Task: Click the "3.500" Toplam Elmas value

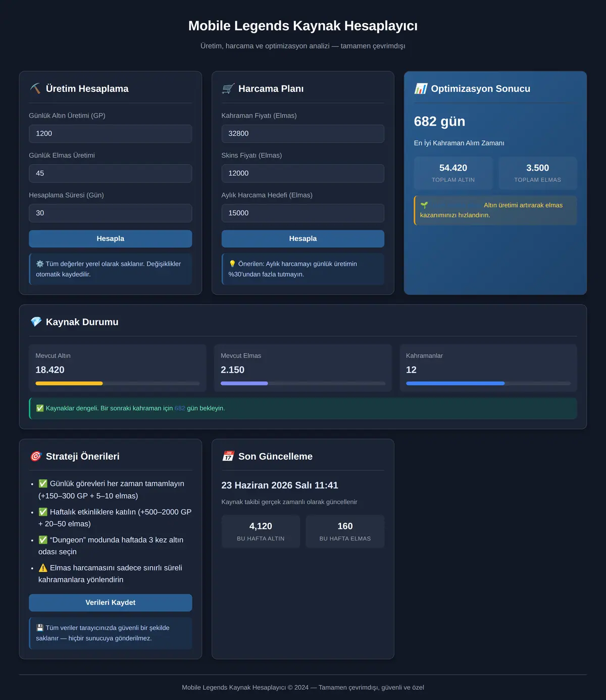Action: pyautogui.click(x=538, y=168)
